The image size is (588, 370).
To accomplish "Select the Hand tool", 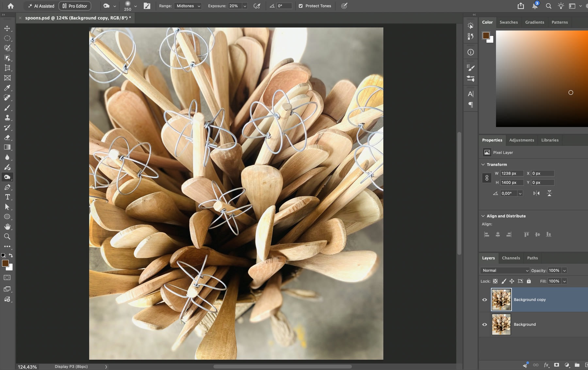I will pyautogui.click(x=7, y=226).
